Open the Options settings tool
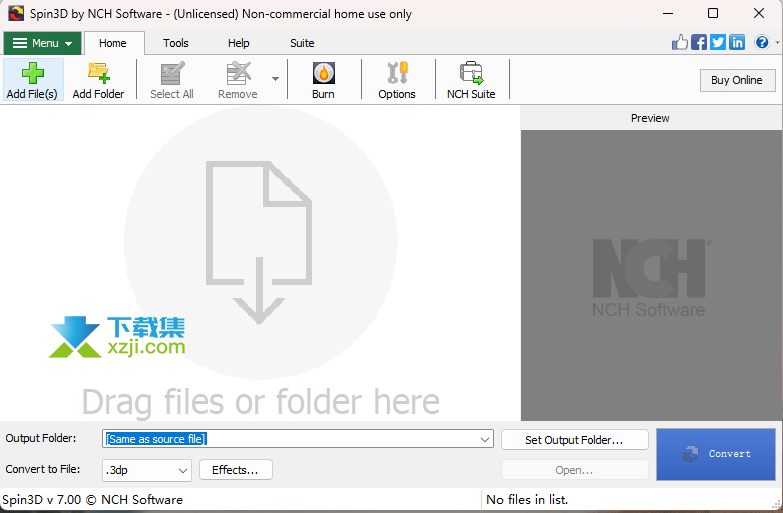The width and height of the screenshot is (783, 513). [396, 80]
